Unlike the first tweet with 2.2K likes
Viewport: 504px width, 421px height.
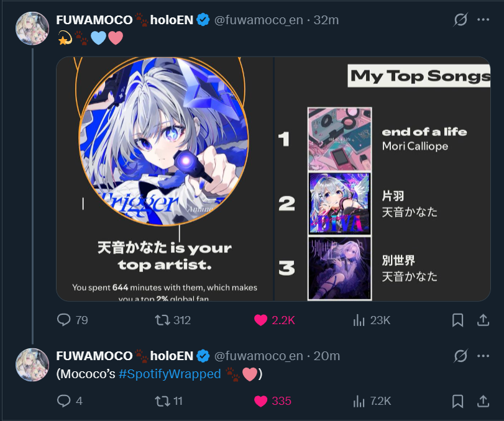(x=260, y=320)
